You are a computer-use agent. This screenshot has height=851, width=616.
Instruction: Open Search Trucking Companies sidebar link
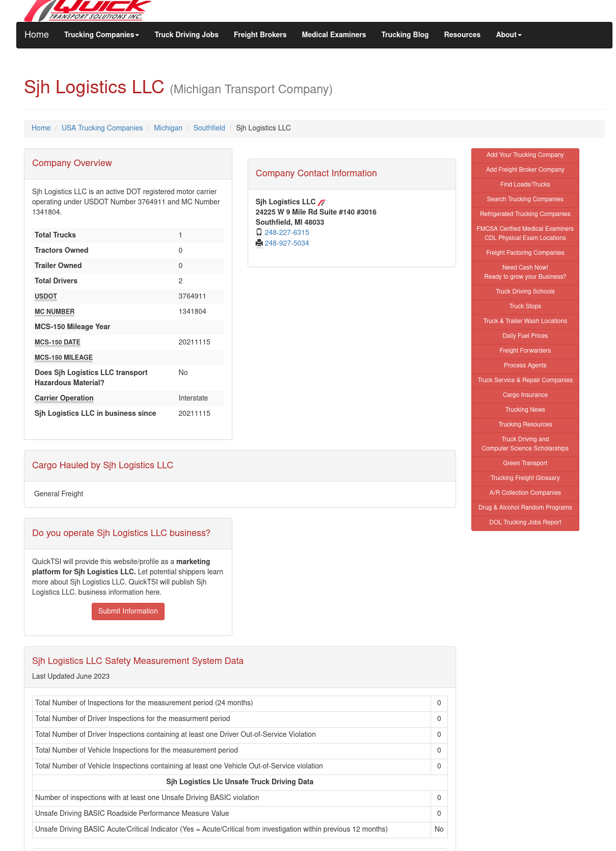click(x=525, y=200)
